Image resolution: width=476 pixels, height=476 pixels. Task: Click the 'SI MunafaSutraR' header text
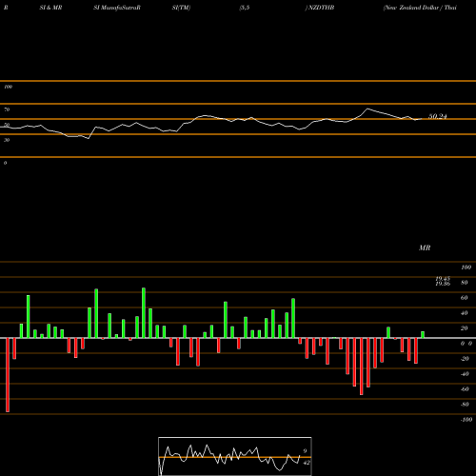[117, 8]
